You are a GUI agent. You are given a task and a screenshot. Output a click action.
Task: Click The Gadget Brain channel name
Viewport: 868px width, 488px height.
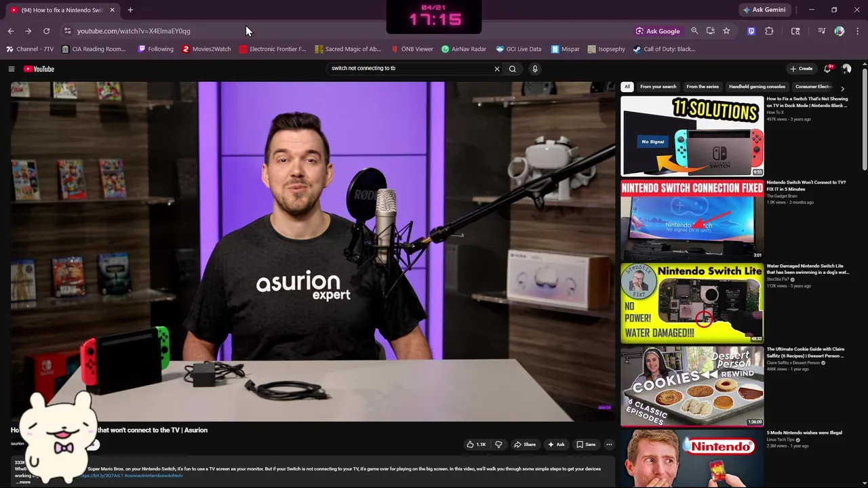point(781,196)
